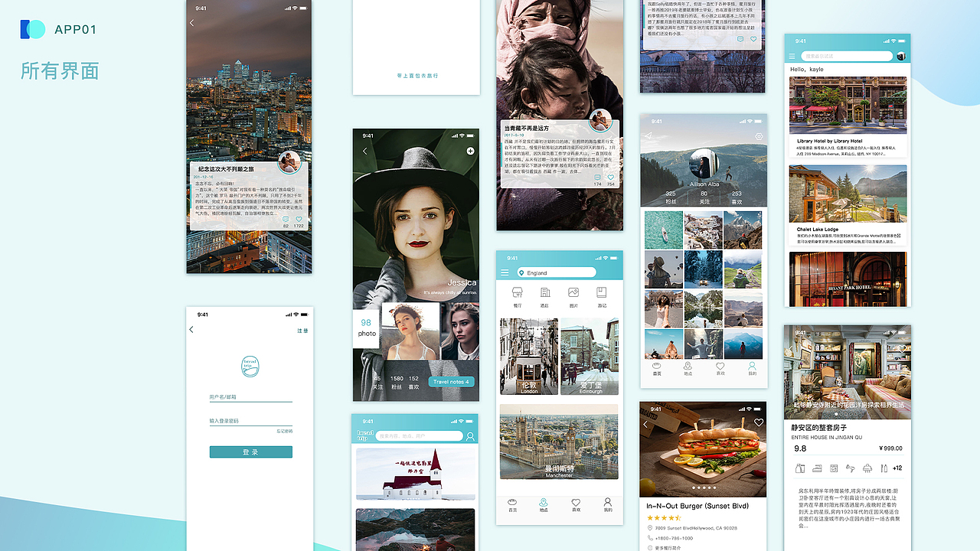The width and height of the screenshot is (980, 551).
Task: Tap plus icon on Jessica profile screen
Action: [470, 152]
